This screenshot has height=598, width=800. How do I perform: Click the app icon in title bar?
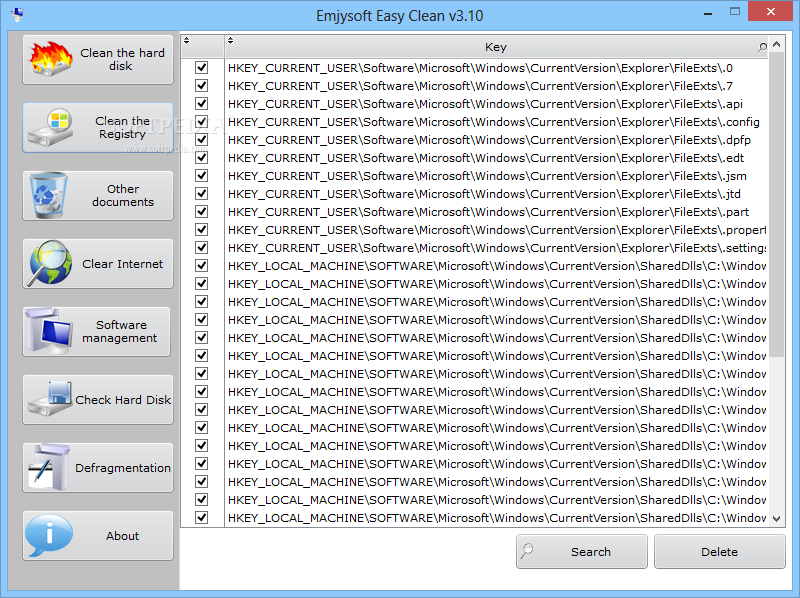(17, 14)
